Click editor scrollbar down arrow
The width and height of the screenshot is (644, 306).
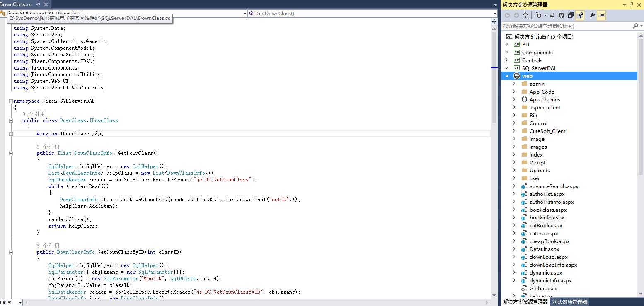click(x=494, y=295)
